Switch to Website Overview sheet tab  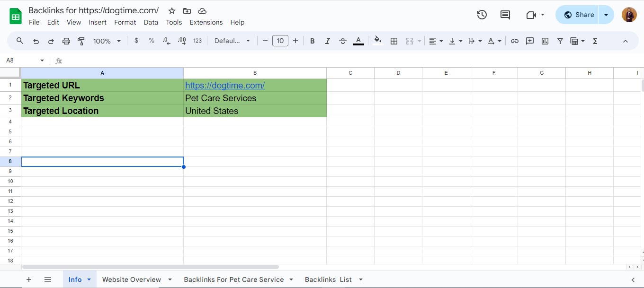coord(132,279)
